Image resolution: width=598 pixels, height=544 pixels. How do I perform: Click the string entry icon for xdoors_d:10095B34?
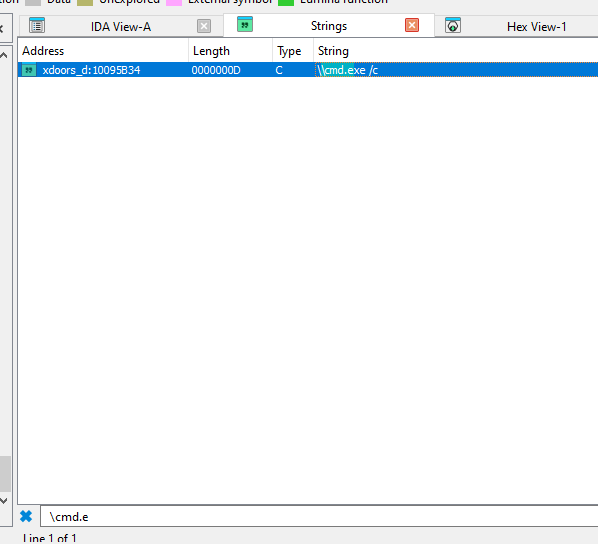click(29, 70)
